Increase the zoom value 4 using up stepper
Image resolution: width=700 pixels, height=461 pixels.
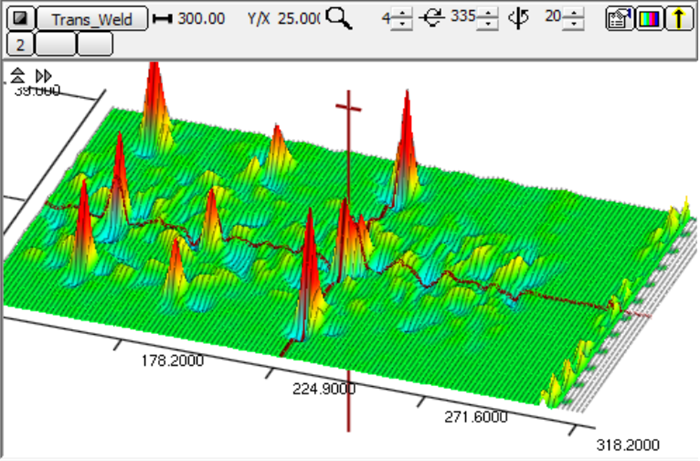tap(401, 13)
